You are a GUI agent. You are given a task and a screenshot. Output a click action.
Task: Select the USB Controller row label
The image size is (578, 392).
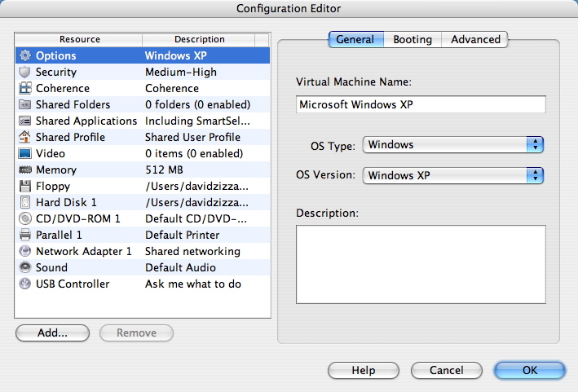[73, 284]
